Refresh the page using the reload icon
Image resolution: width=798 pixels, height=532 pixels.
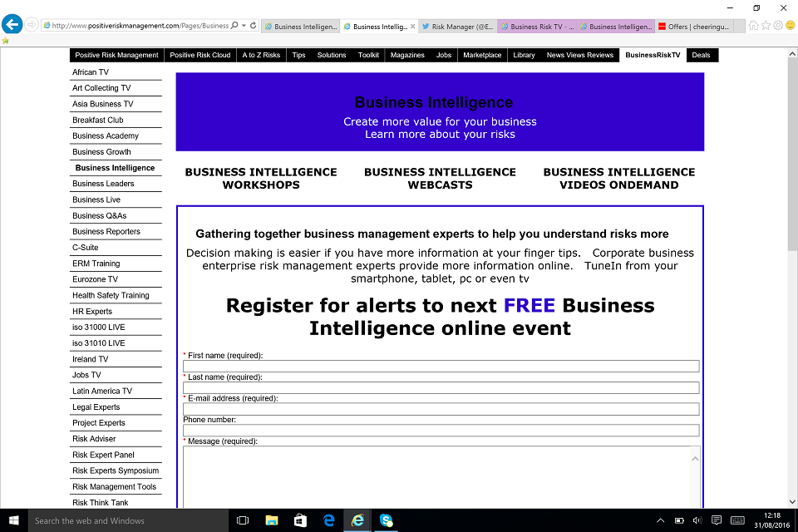254,26
